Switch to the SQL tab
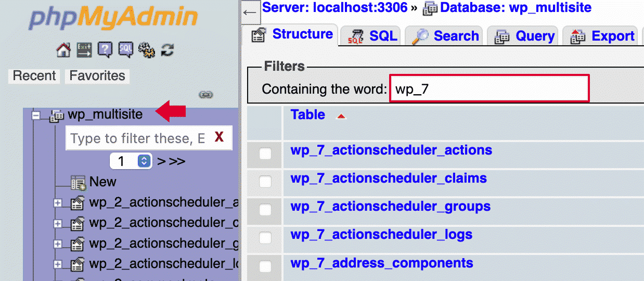 373,36
